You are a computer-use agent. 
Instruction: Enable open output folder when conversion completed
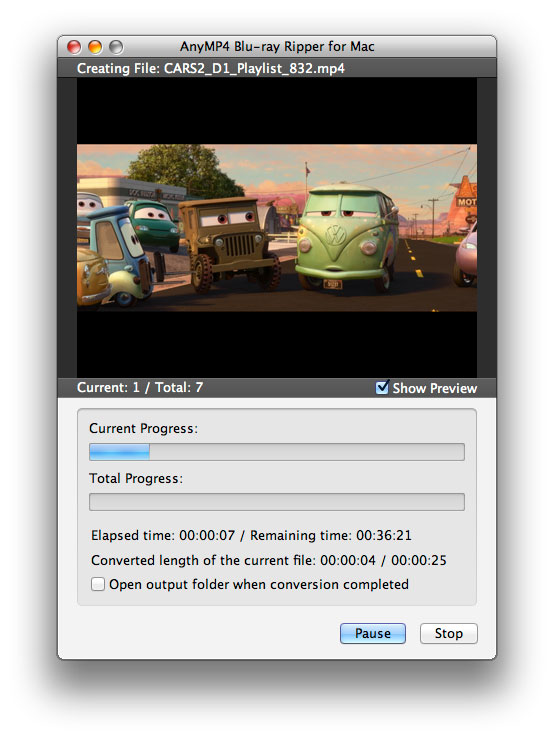pyautogui.click(x=98, y=584)
